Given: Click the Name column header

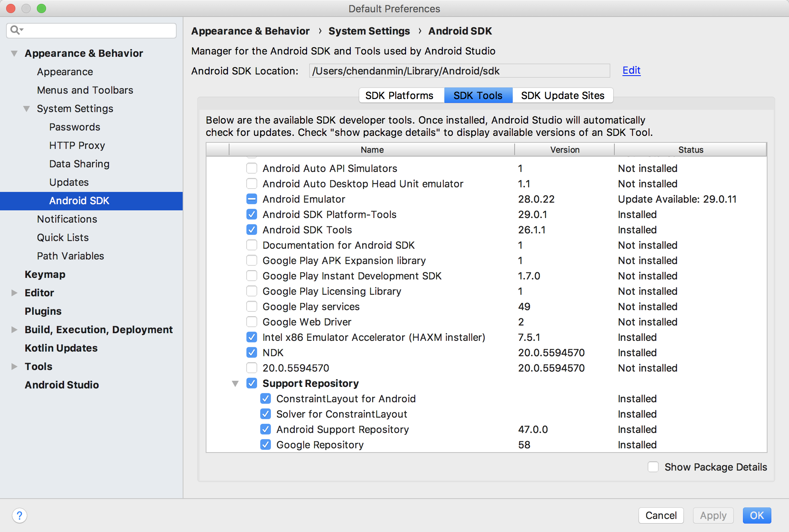Looking at the screenshot, I should click(x=372, y=150).
